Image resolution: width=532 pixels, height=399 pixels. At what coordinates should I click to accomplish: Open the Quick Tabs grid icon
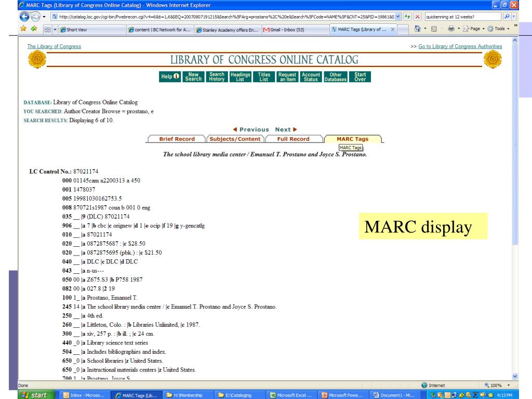tap(47, 30)
